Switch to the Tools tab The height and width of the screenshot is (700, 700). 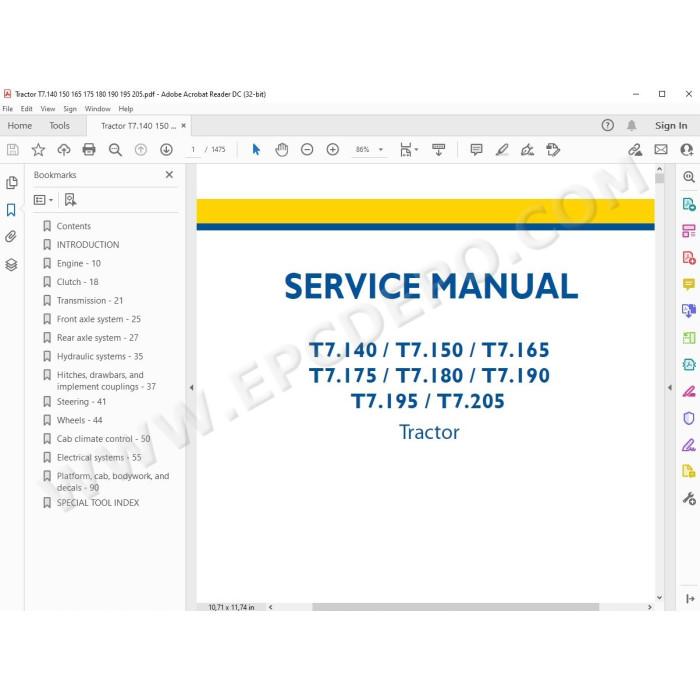(59, 126)
